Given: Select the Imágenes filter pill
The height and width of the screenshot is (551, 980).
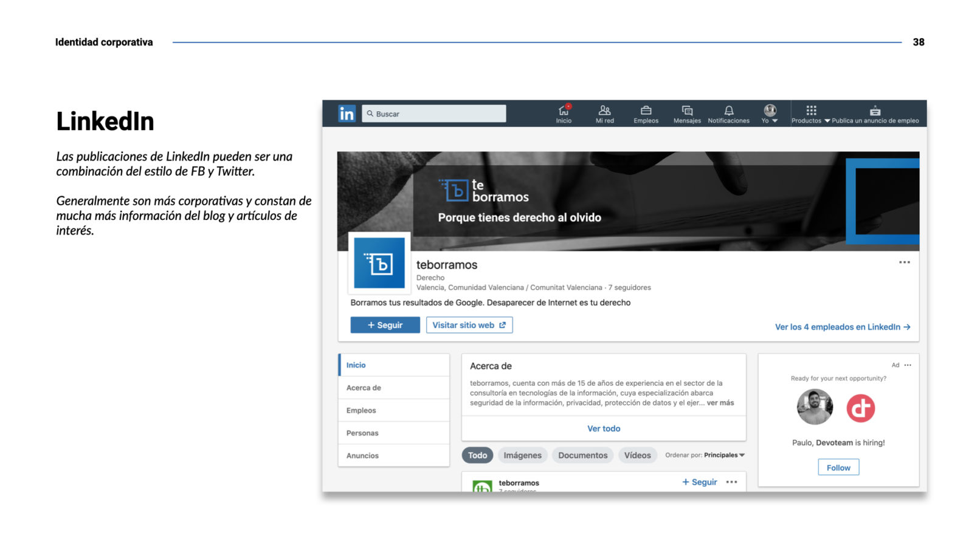Looking at the screenshot, I should tap(522, 455).
